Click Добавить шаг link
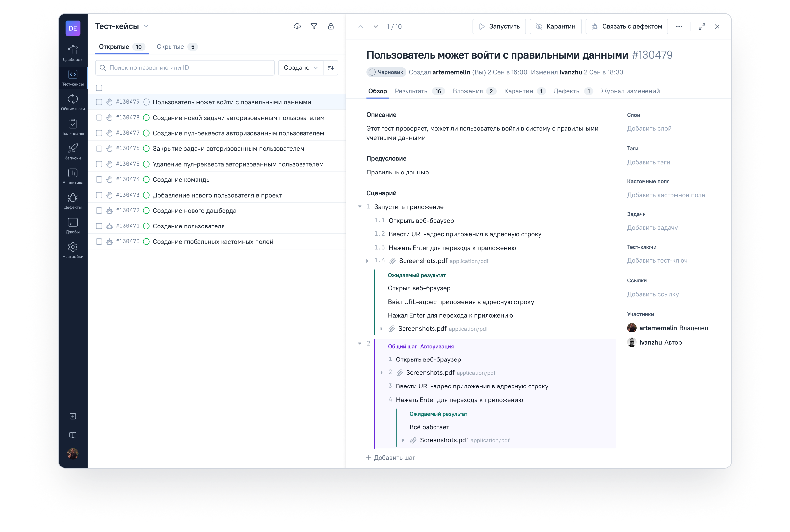 click(x=390, y=457)
